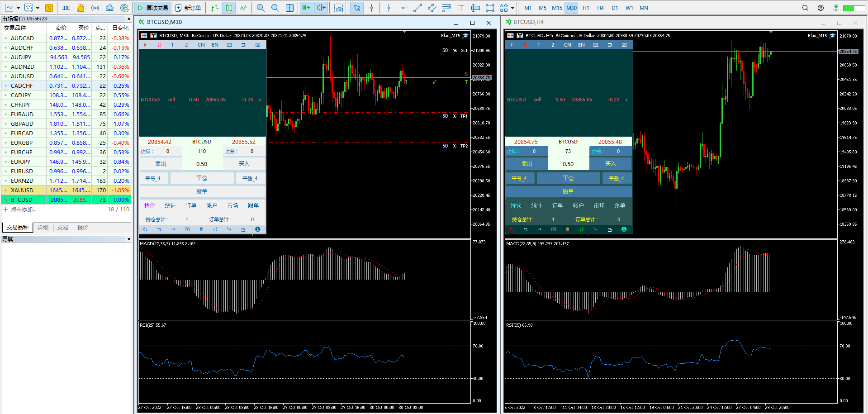Select the text label drawing tool

coord(461,8)
